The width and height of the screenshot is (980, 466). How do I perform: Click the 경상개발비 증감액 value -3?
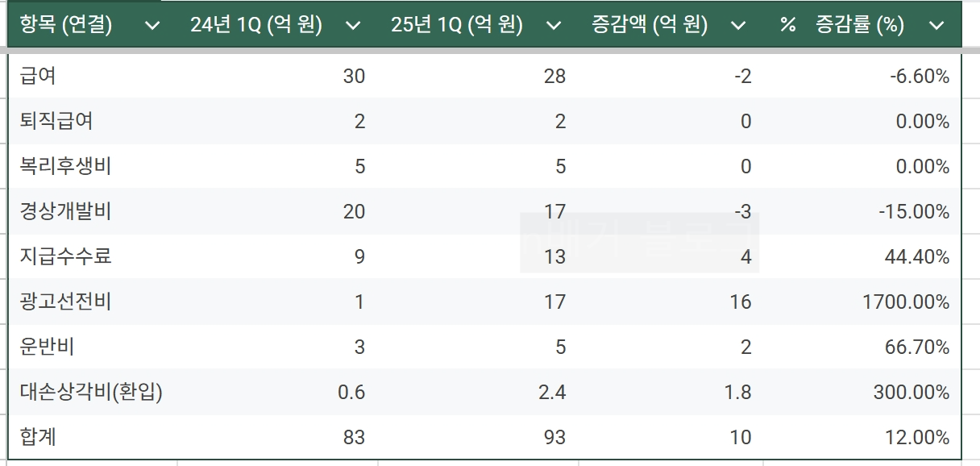[743, 211]
